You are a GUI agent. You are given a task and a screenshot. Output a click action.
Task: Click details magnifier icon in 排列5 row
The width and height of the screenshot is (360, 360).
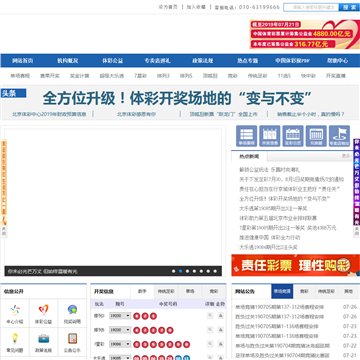click(210, 330)
